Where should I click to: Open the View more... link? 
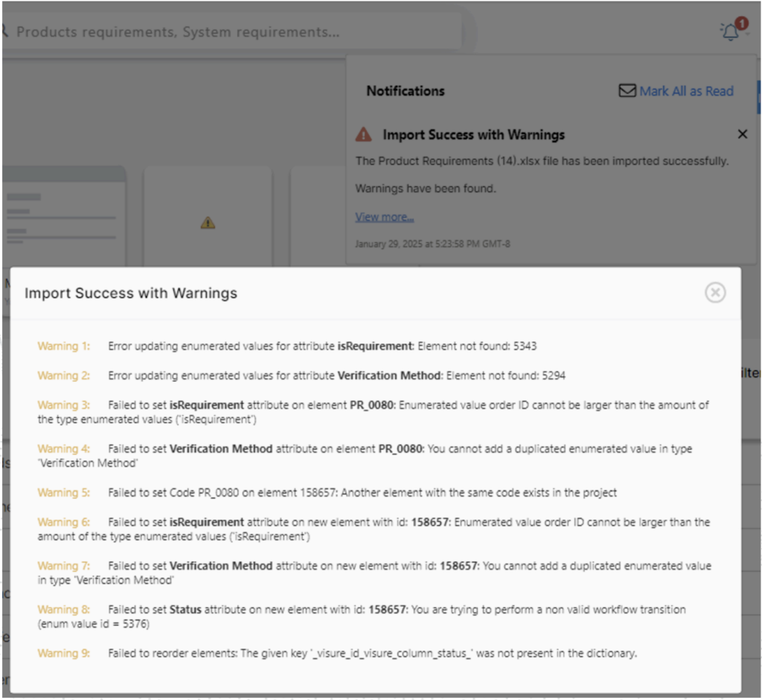tap(385, 216)
